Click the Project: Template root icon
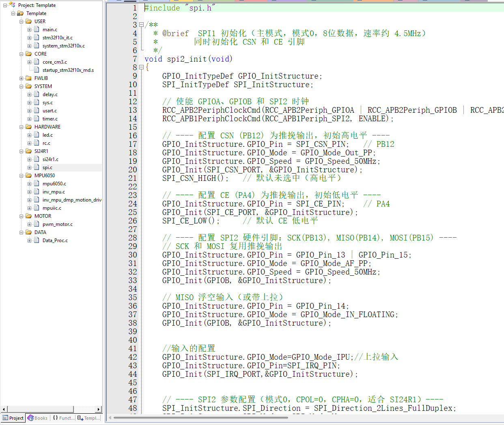This screenshot has height=425, width=504. [12, 5]
